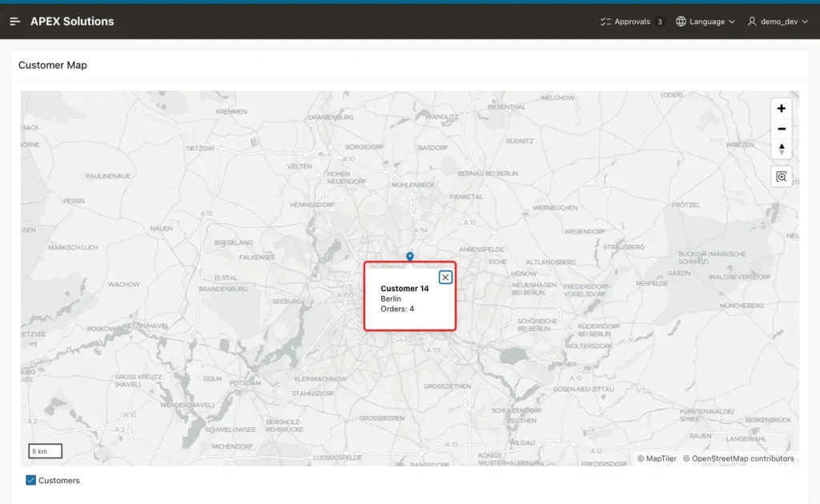Click the Kremmen label on map

pyautogui.click(x=231, y=111)
